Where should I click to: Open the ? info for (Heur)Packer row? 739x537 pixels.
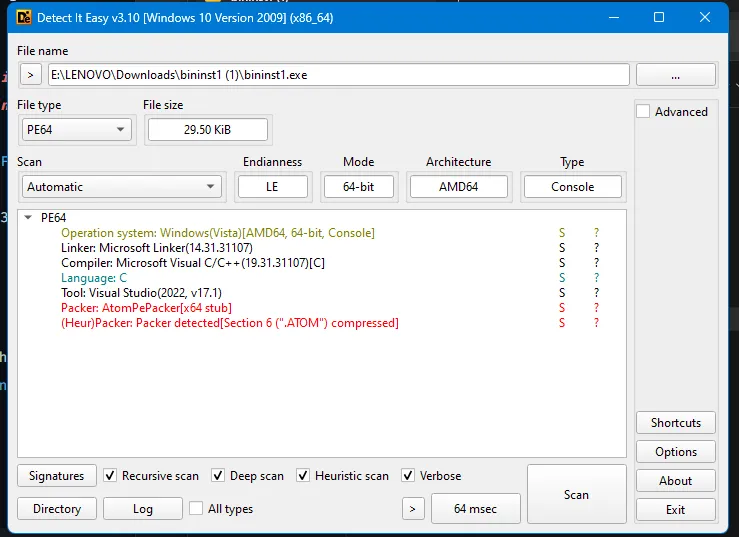(x=596, y=323)
